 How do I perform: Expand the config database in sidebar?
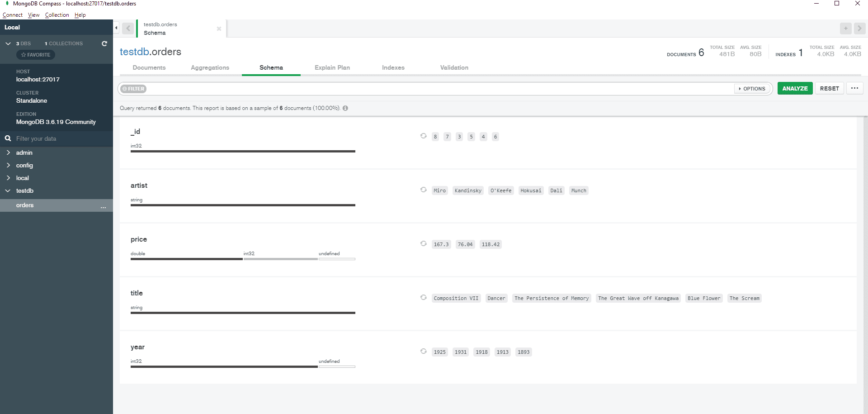8,166
